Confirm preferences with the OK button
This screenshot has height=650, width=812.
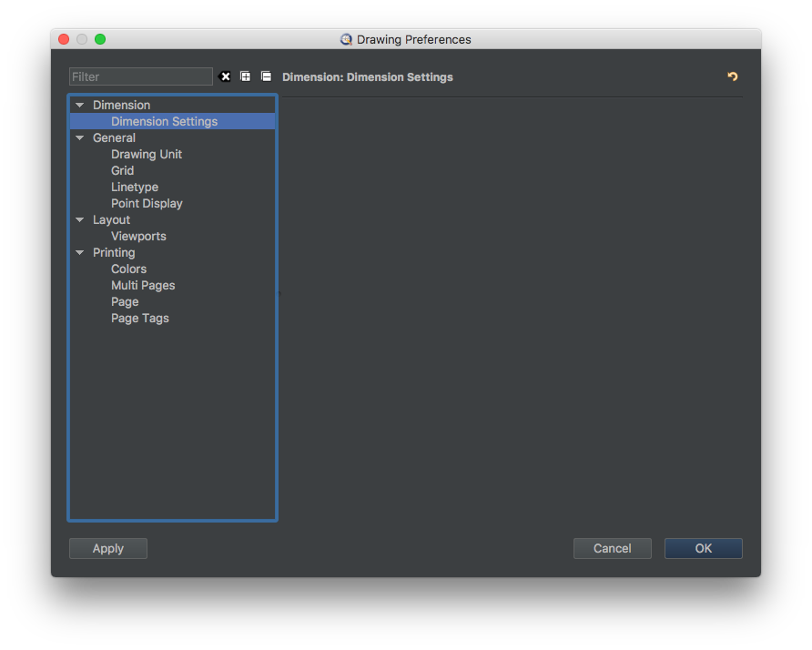pos(703,548)
